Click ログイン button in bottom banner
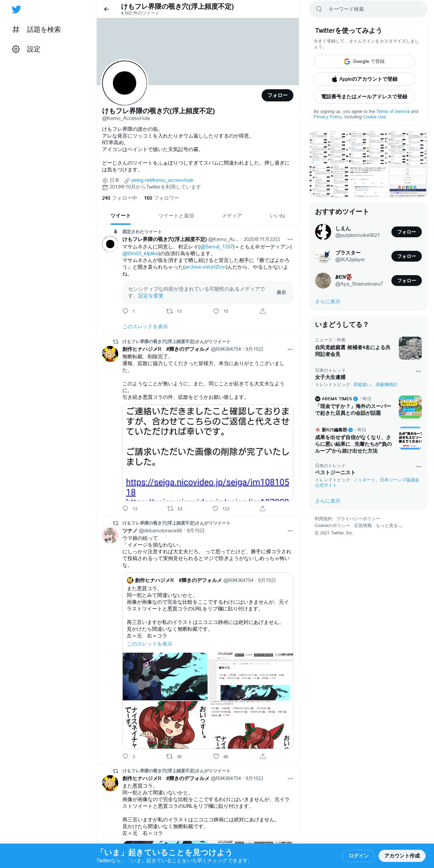Image resolution: width=434 pixels, height=868 pixels. [358, 856]
